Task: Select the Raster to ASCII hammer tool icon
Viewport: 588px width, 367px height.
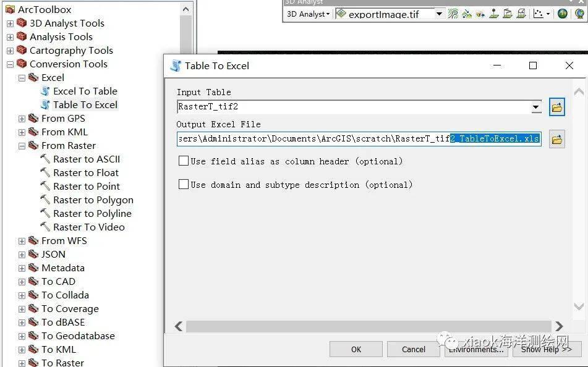Action: coord(45,159)
